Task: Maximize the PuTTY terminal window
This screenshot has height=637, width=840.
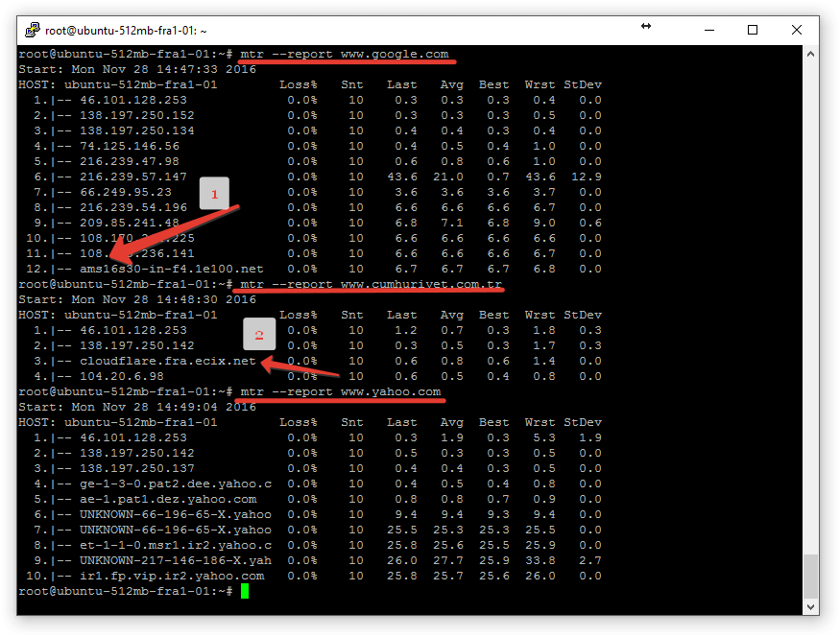Action: [x=753, y=30]
